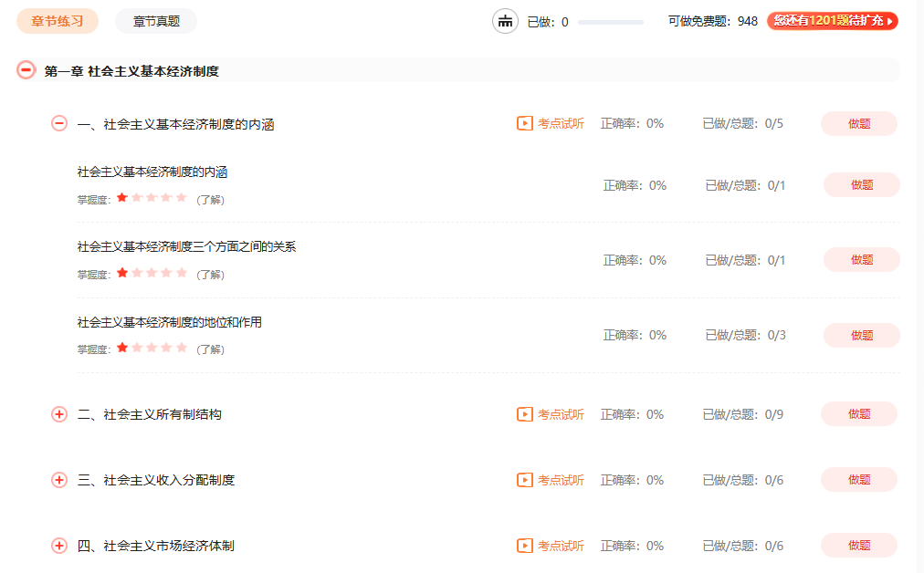Play 考点试听 icon for 社会主义所有制结构
The height and width of the screenshot is (573, 924).
(x=525, y=414)
